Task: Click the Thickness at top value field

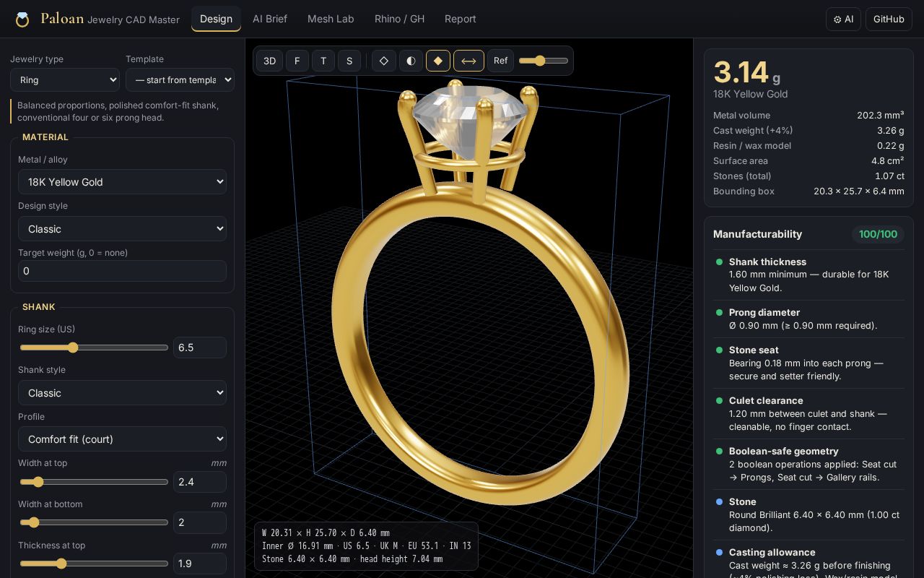Action: pyautogui.click(x=200, y=564)
